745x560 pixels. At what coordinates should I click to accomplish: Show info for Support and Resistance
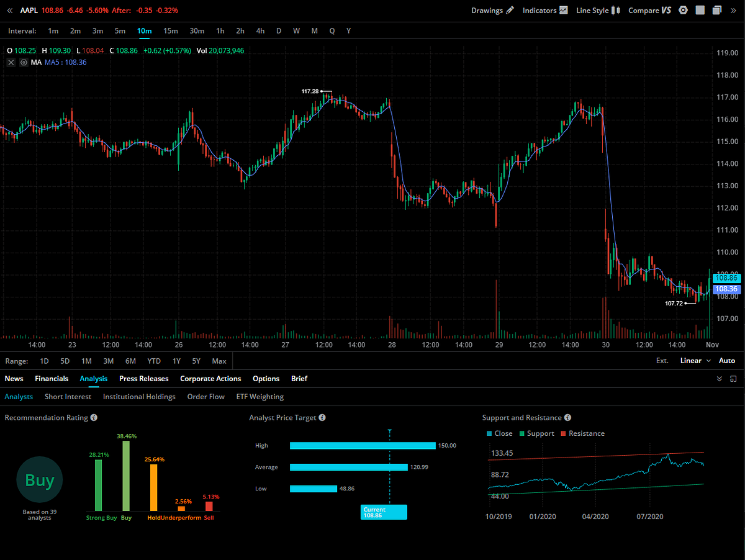(x=567, y=418)
